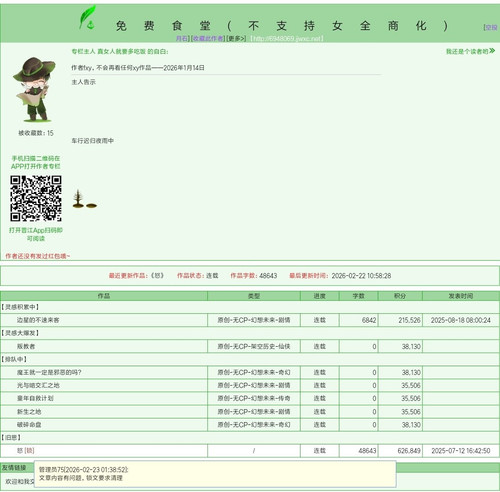Open the author's cartoon avatar image

coord(34,89)
